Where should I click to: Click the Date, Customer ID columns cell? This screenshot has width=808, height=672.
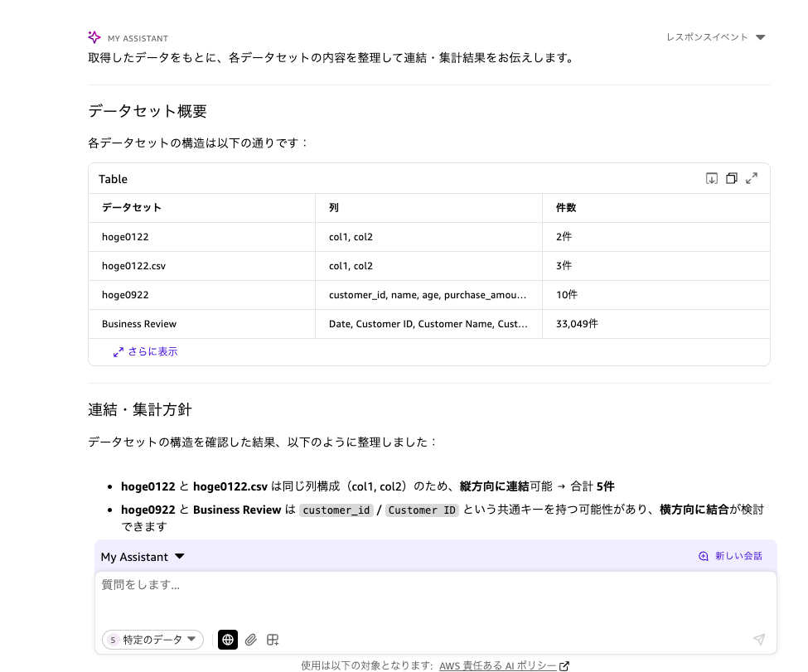tap(428, 324)
